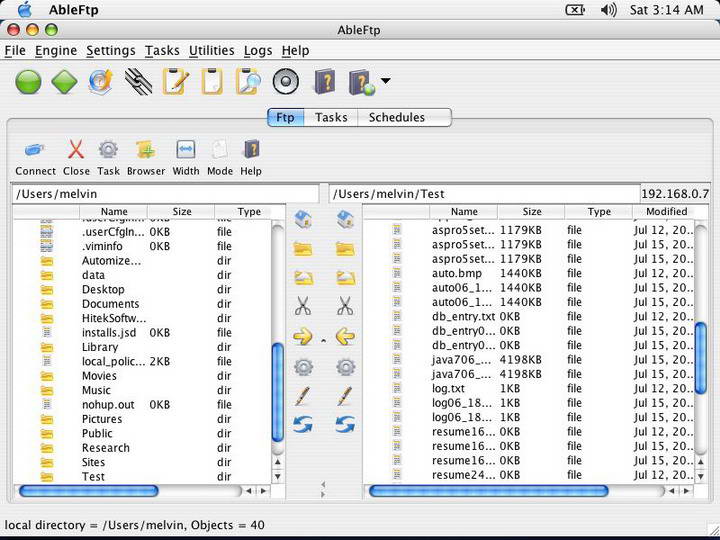Screen dimensions: 720x540
Task: Switch to the Schedules tab
Action: (x=396, y=117)
